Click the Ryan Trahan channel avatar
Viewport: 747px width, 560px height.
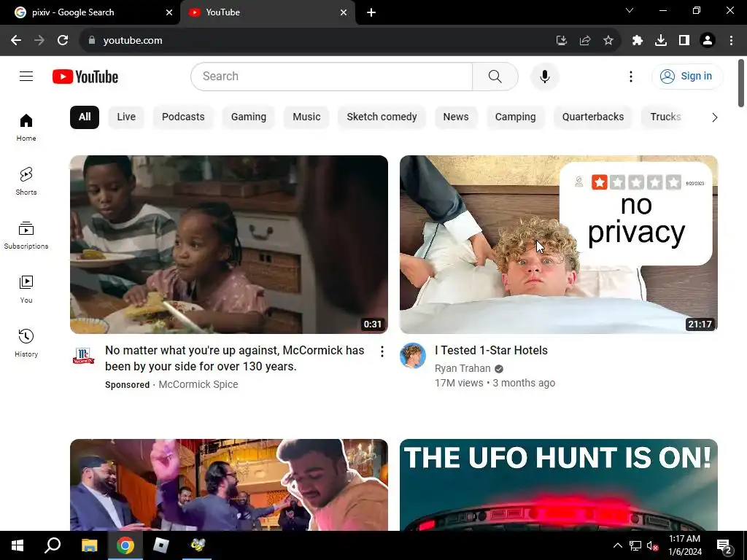click(x=413, y=356)
